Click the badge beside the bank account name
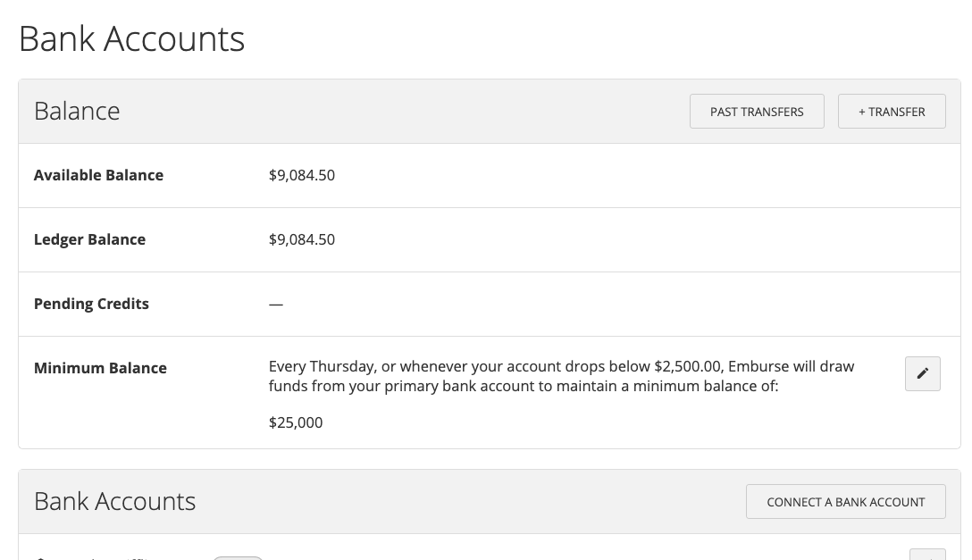The image size is (972, 560). coord(238,557)
